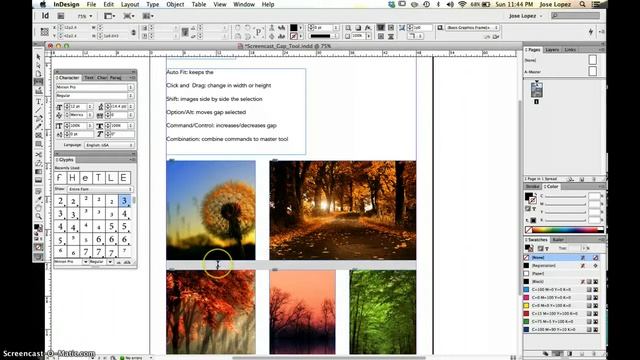
Task: Select the Zoom magnifier tool
Action: tap(38, 217)
